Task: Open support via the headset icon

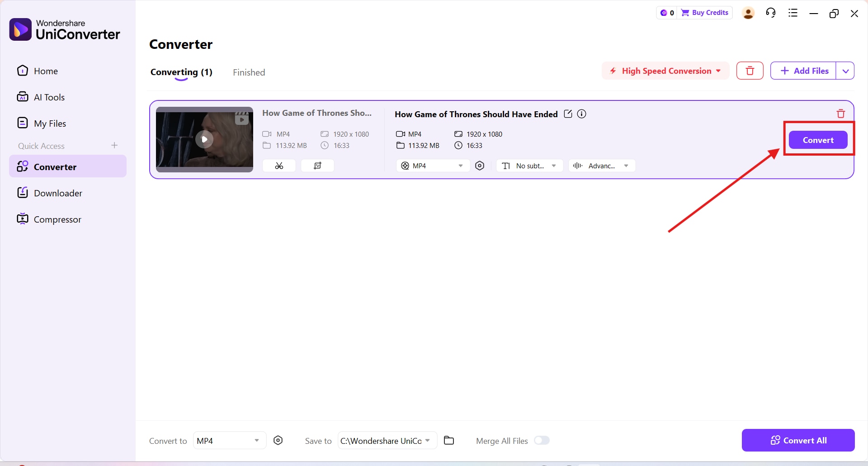Action: 770,13
